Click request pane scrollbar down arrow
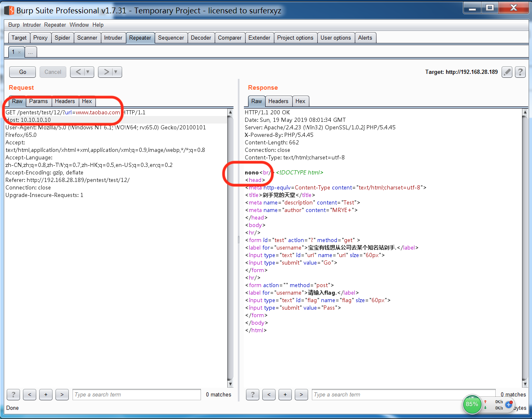 point(231,384)
